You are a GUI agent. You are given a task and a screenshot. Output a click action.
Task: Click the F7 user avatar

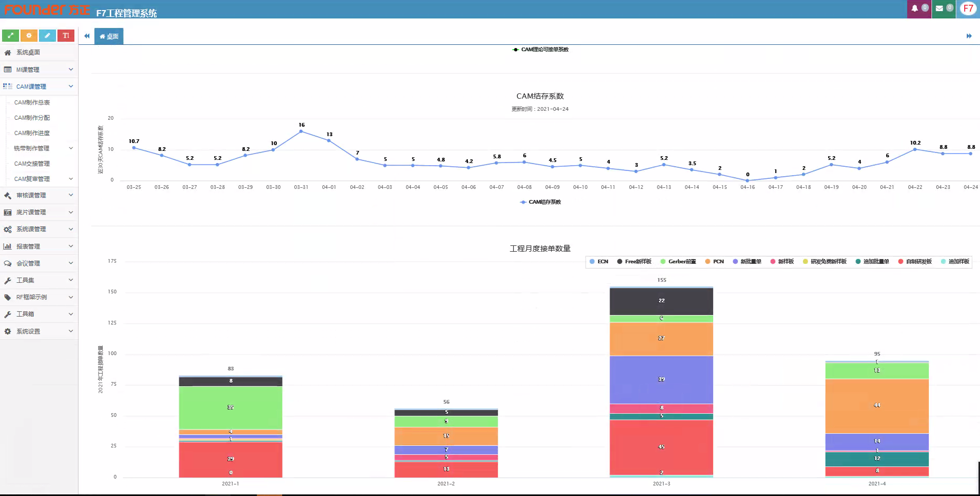[x=968, y=8]
